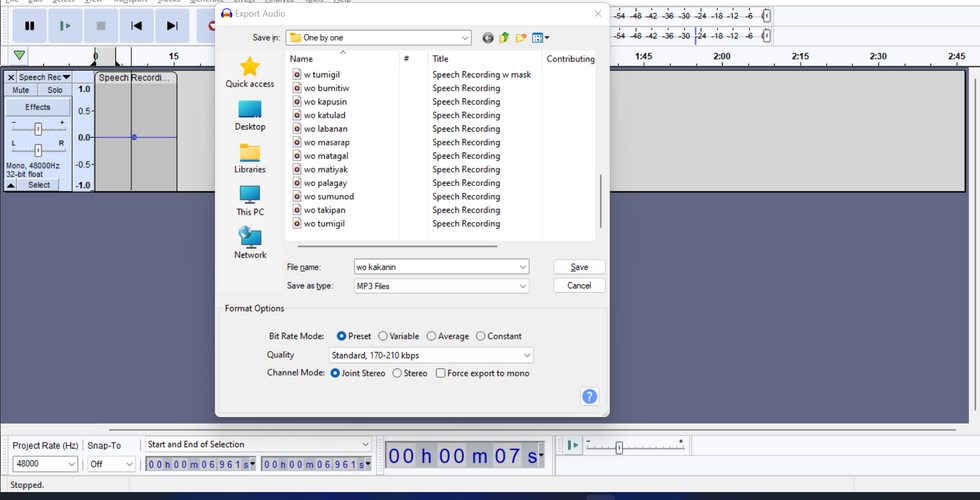Select the wo katulad file
This screenshot has width=980, height=500.
pyautogui.click(x=324, y=115)
